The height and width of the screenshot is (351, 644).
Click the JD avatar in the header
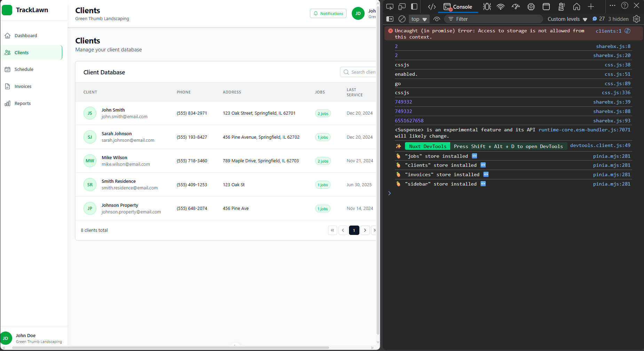(358, 14)
